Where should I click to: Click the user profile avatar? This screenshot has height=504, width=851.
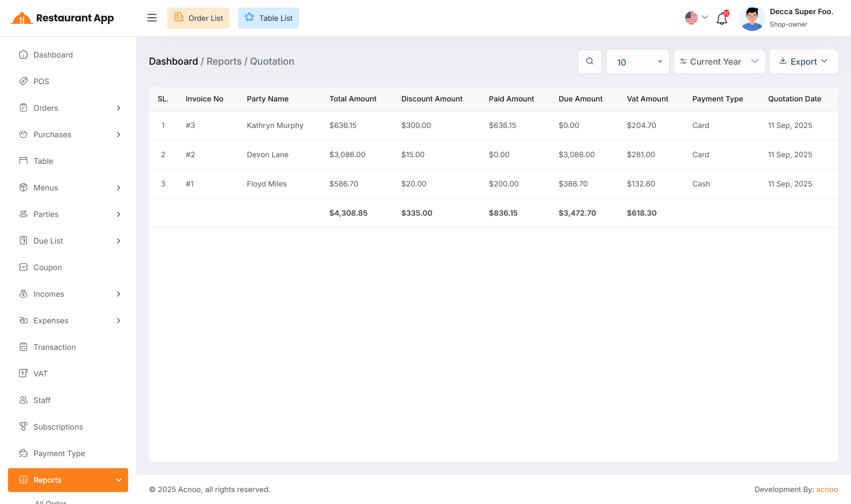[752, 18]
